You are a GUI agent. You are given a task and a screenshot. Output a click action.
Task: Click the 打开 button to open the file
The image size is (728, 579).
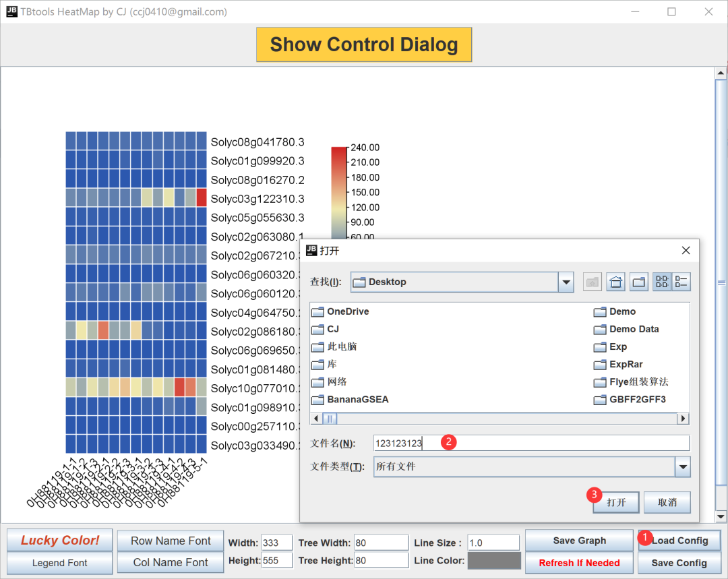point(615,502)
